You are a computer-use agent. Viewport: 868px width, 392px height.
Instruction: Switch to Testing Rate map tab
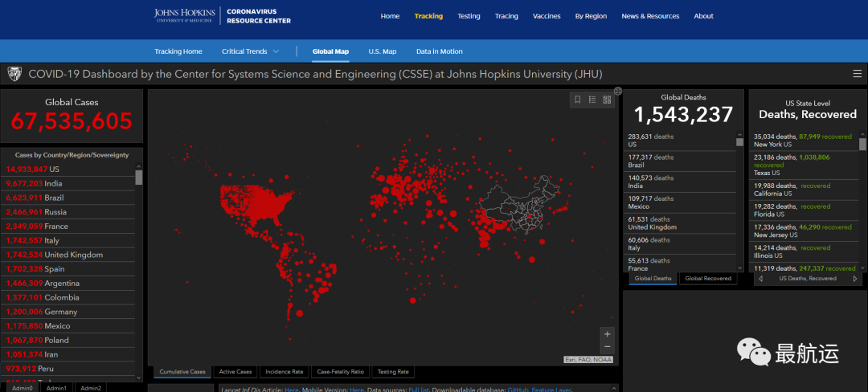click(392, 372)
